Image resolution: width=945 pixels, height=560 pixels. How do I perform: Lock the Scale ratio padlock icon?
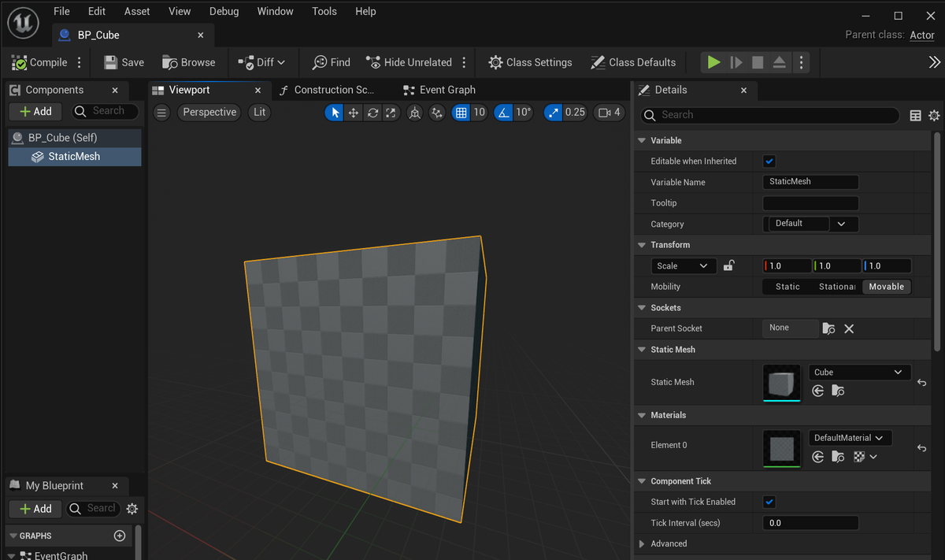[728, 265]
